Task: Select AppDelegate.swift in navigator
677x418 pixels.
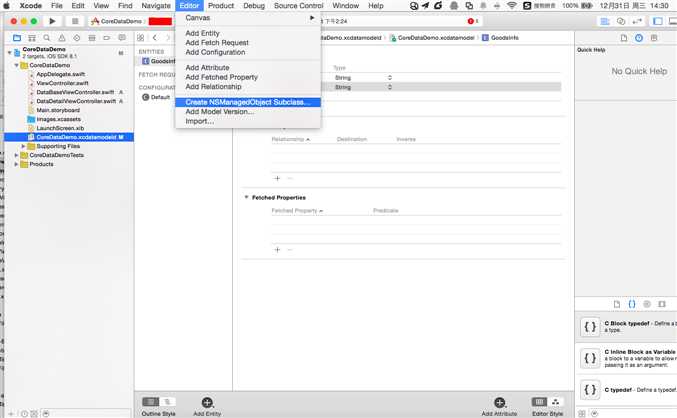Action: 60,74
